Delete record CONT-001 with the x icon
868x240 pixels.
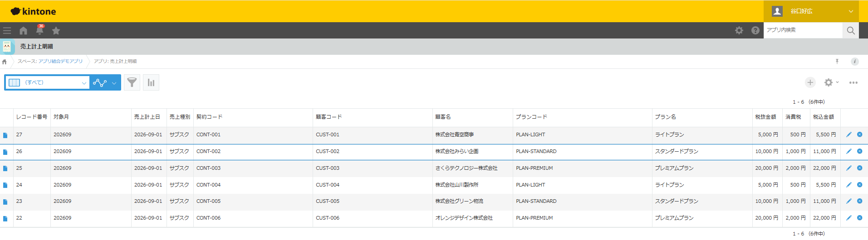(x=859, y=134)
